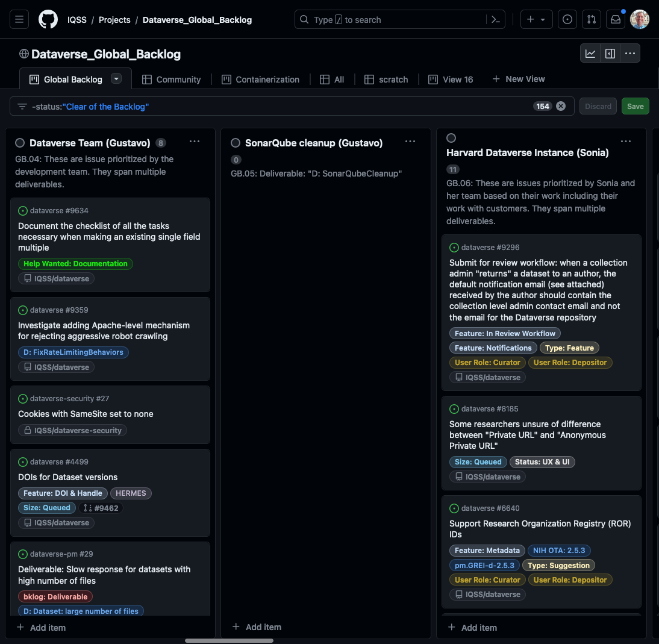
Task: Open the SonarQube cleanup column menu
Action: click(410, 142)
